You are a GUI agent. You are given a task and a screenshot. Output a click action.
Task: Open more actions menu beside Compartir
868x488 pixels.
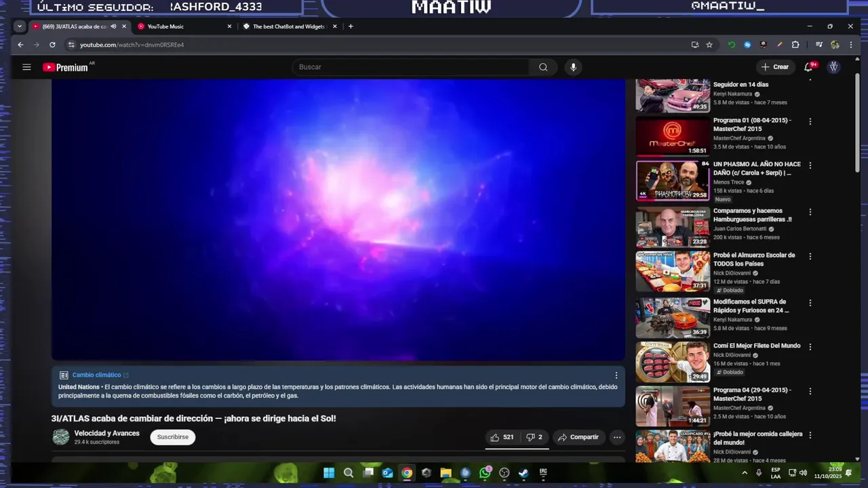point(617,437)
